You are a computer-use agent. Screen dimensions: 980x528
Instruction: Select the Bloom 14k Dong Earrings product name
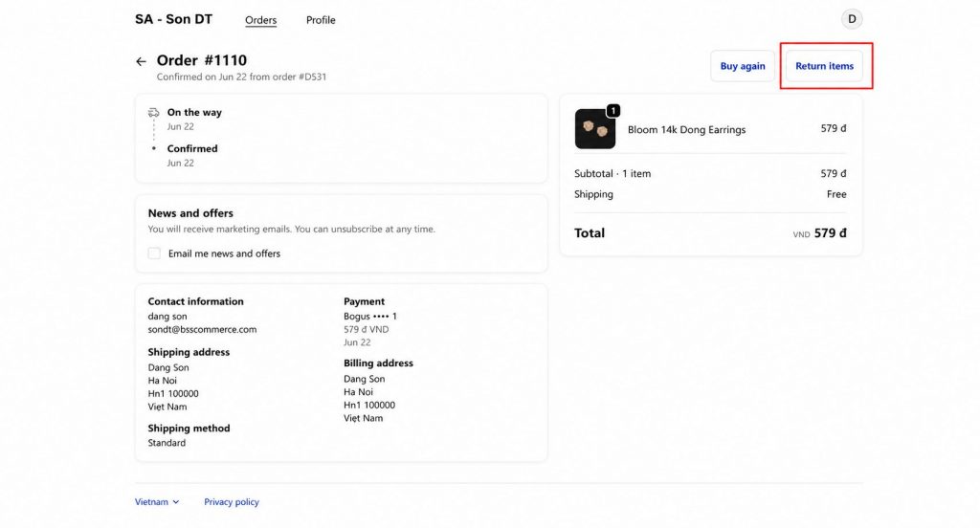[686, 129]
